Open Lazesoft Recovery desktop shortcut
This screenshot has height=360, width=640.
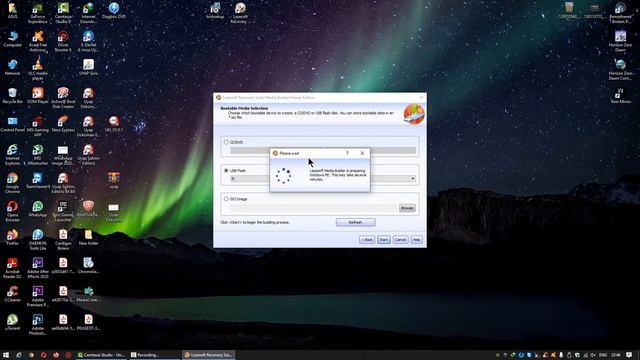point(240,13)
